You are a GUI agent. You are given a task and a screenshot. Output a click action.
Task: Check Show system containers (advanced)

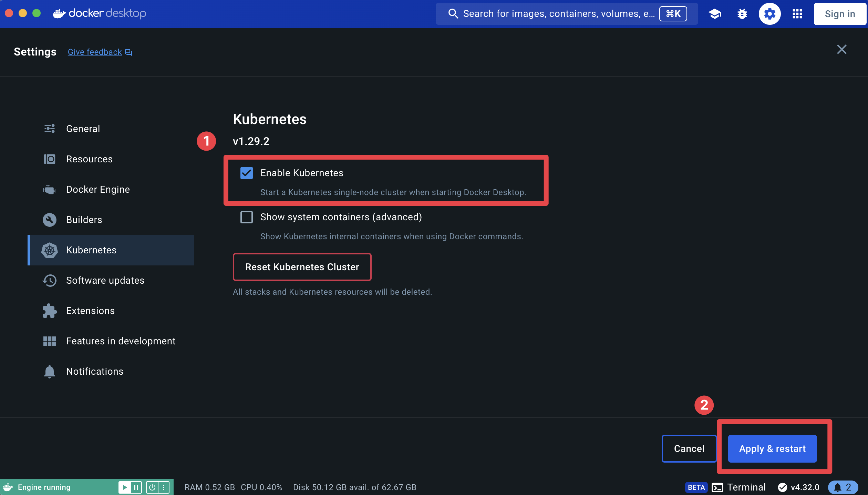pos(246,217)
